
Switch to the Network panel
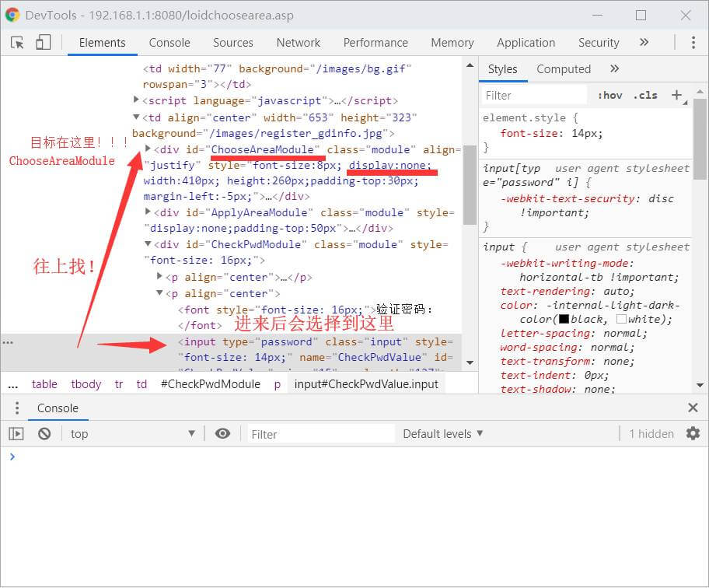click(x=298, y=42)
